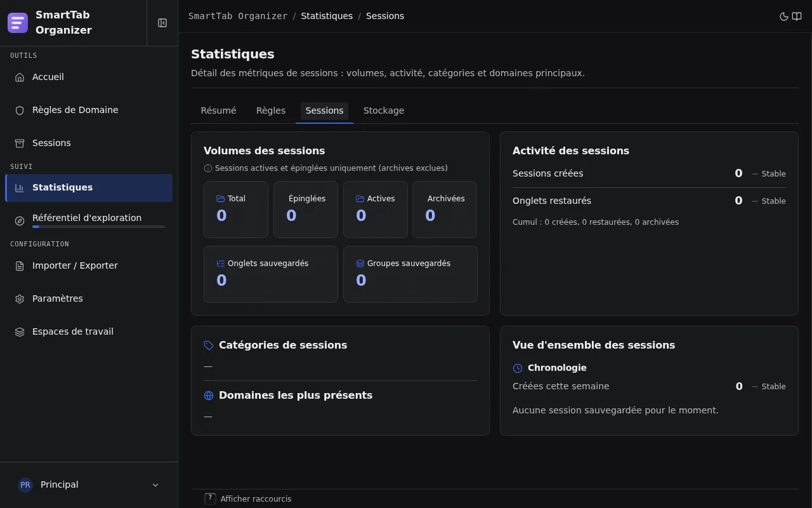The width and height of the screenshot is (812, 508).
Task: Click the Importer / Exporter file icon
Action: click(x=20, y=266)
